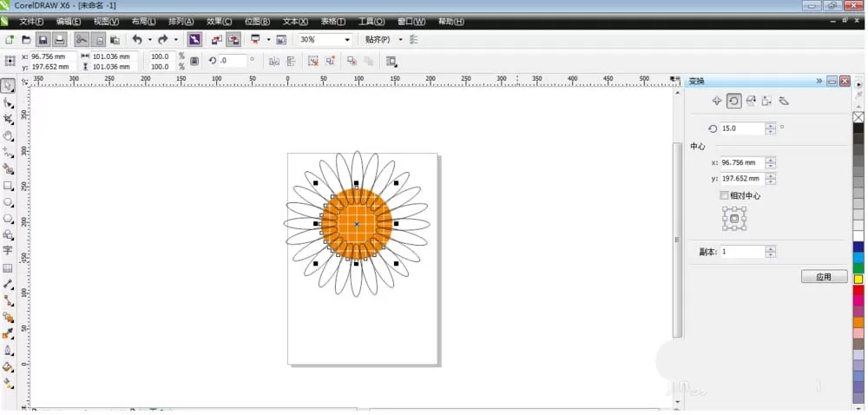Open the undo history dropdown arrow
This screenshot has height=415, width=868.
point(149,40)
